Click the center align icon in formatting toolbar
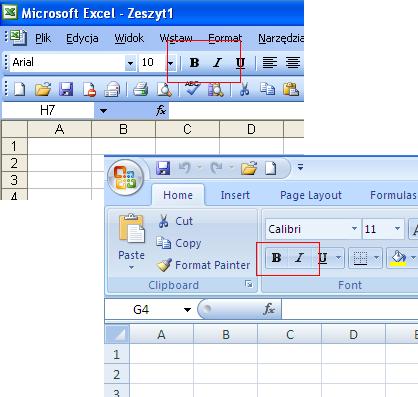The height and width of the screenshot is (397, 418). click(x=293, y=62)
